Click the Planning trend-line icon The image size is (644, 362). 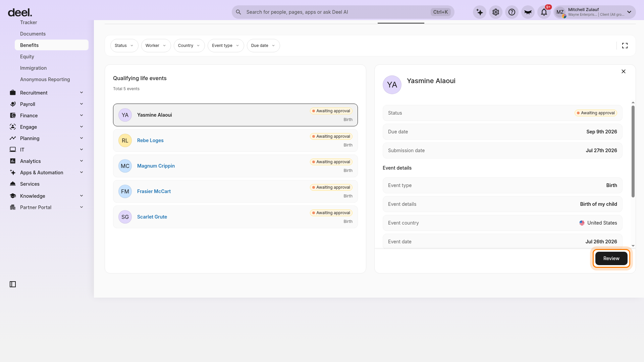coord(13,138)
